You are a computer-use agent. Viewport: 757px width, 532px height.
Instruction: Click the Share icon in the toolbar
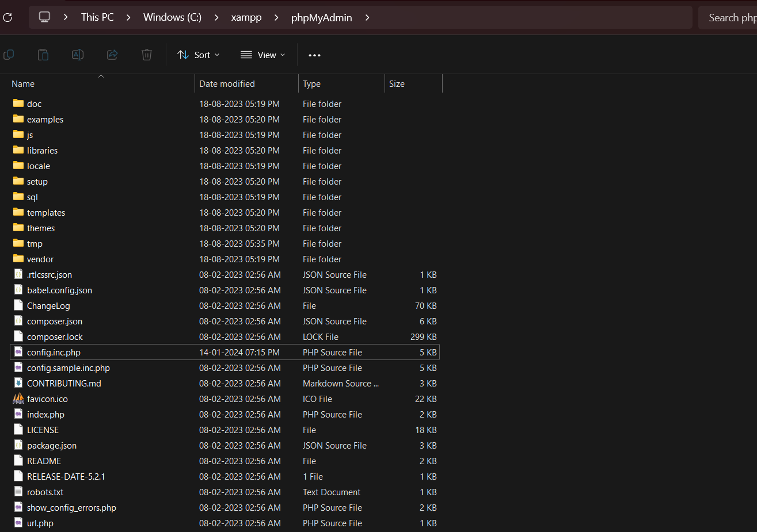(x=112, y=55)
